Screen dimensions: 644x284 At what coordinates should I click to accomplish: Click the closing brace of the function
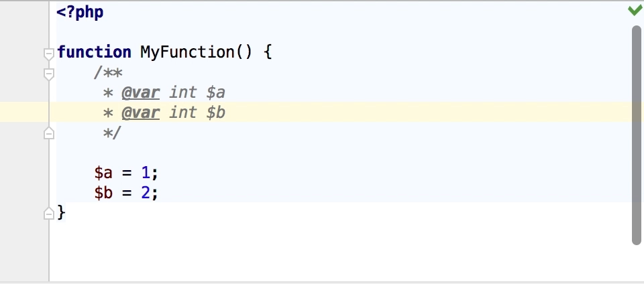[61, 213]
